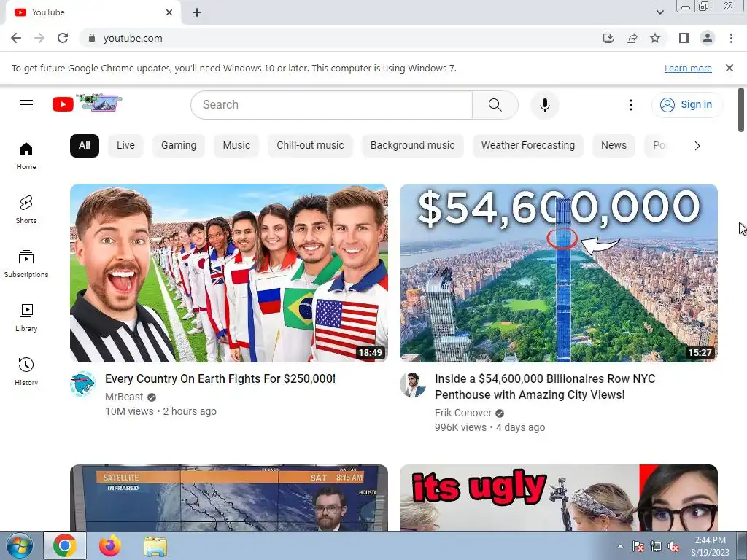This screenshot has width=747, height=560.
Task: Select the Music filter chip
Action: tap(236, 146)
